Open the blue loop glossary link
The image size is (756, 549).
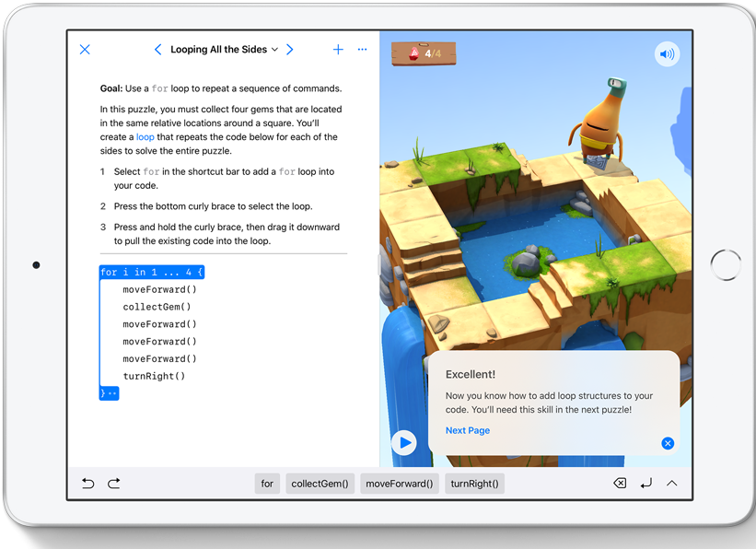point(145,137)
